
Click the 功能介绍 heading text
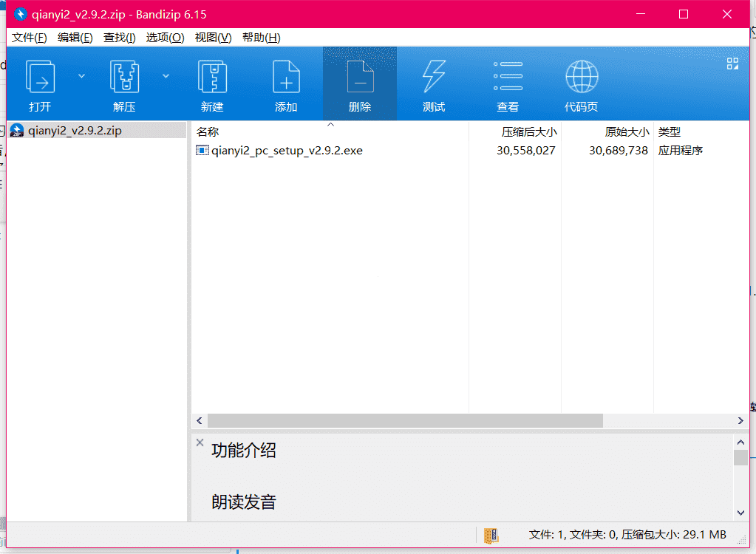(x=243, y=451)
